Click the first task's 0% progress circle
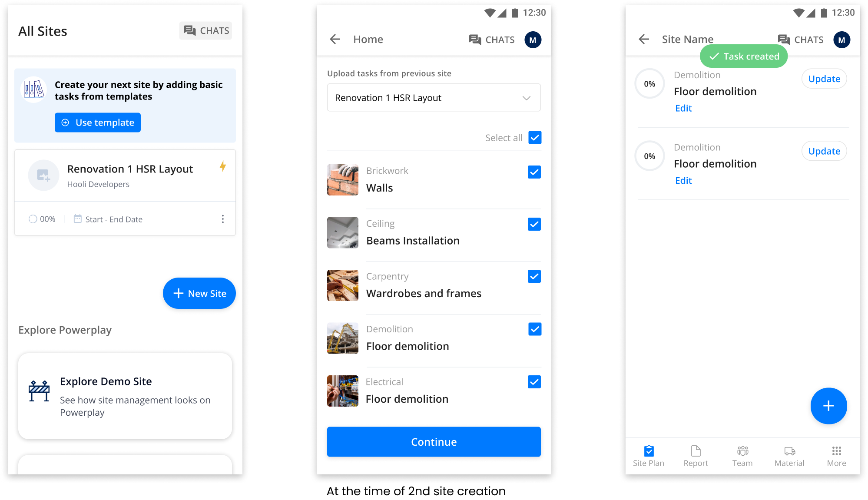Viewport: 868px width, 500px height. point(649,84)
